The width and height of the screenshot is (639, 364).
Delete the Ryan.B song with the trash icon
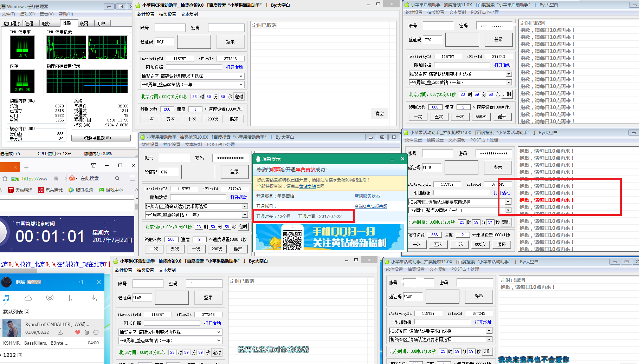click(x=87, y=332)
